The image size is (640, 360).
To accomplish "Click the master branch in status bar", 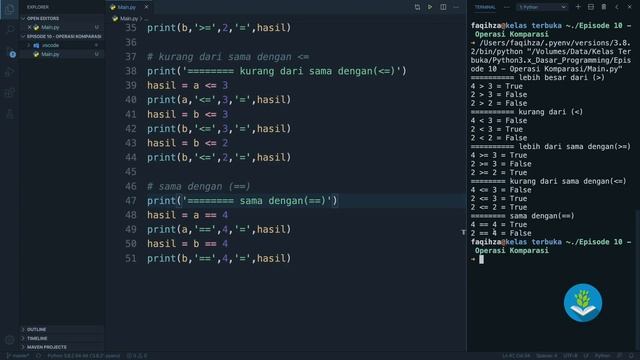I will [x=18, y=356].
